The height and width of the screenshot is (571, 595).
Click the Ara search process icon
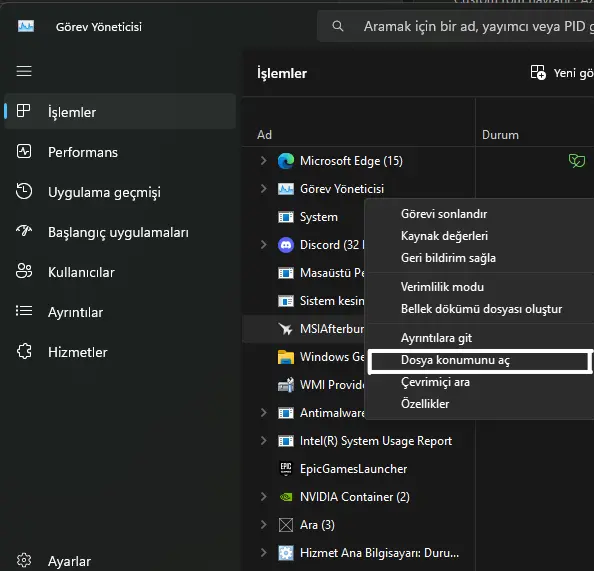pos(286,525)
